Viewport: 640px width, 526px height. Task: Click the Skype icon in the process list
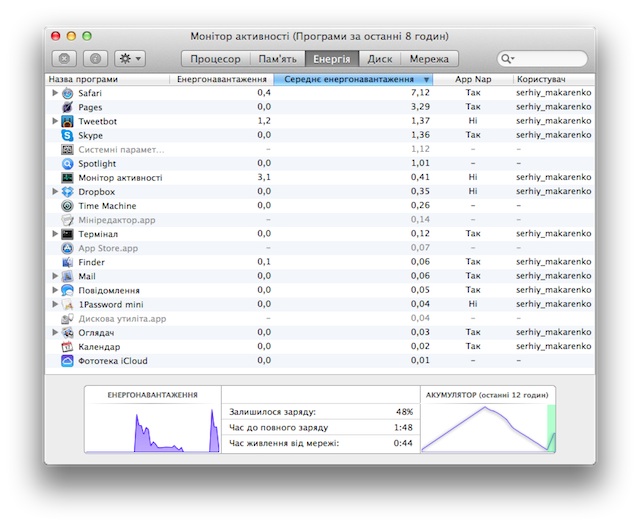(x=67, y=135)
